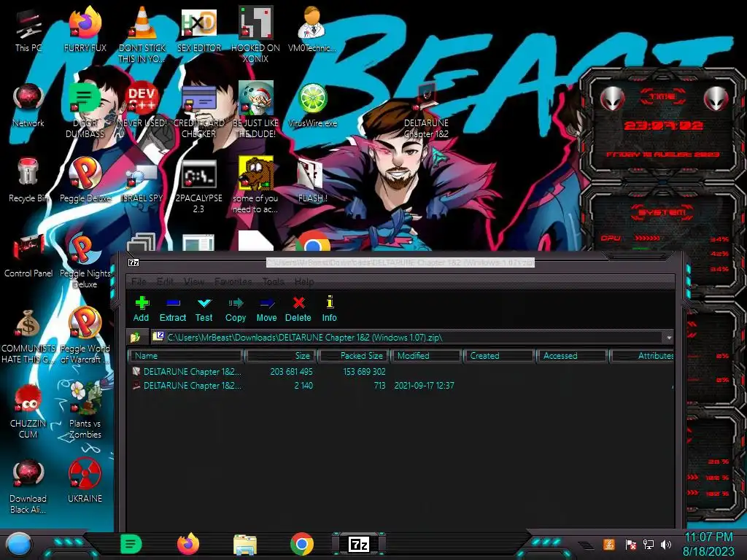Click the Peggle Deluxe desktop icon
Image resolution: width=747 pixels, height=560 pixels.
(x=85, y=180)
